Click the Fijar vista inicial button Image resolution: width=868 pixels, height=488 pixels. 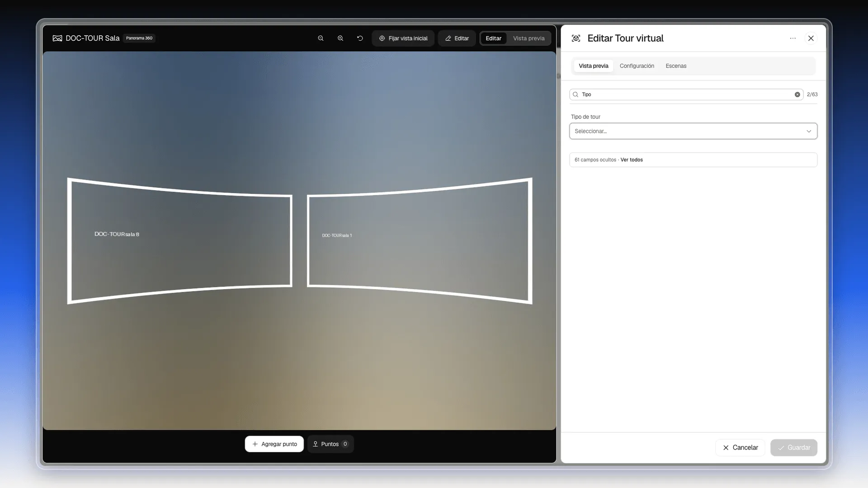click(403, 38)
